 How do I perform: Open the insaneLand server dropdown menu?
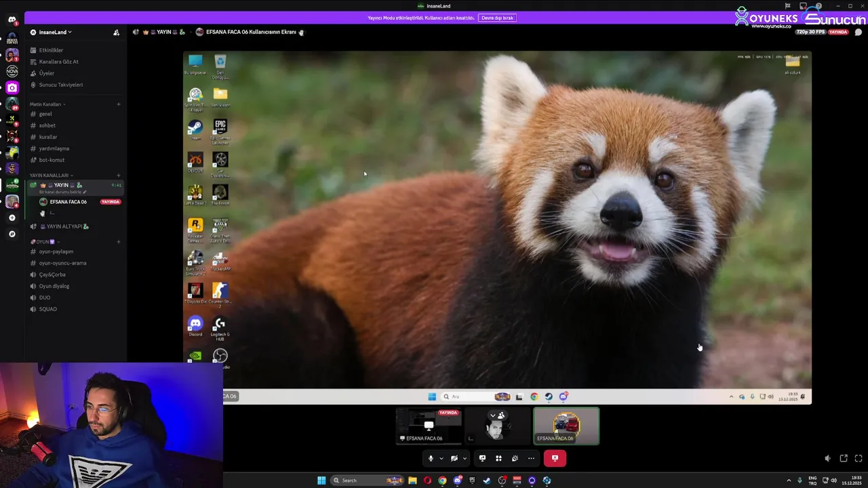point(54,32)
